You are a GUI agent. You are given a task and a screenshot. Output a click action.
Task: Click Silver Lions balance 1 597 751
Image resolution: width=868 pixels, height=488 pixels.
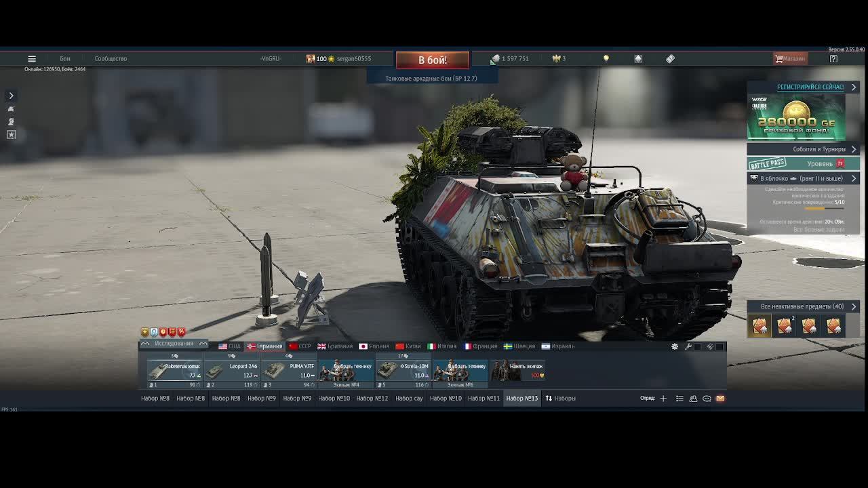(x=510, y=59)
